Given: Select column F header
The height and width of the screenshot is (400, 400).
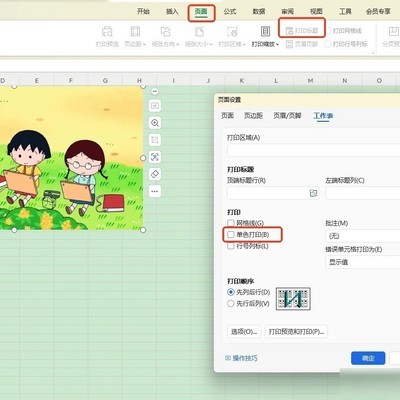Looking at the screenshot, I should click(x=71, y=80).
